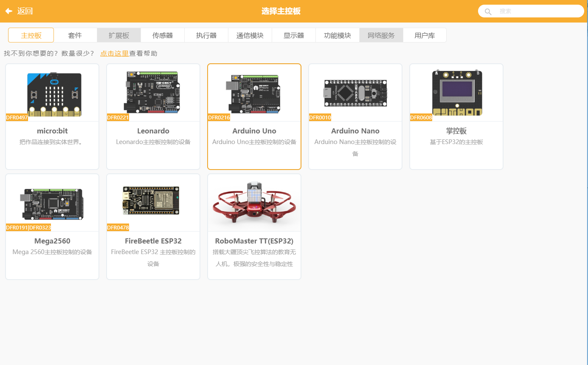Open the 显示器 tab
The height and width of the screenshot is (365, 588).
pyautogui.click(x=294, y=35)
